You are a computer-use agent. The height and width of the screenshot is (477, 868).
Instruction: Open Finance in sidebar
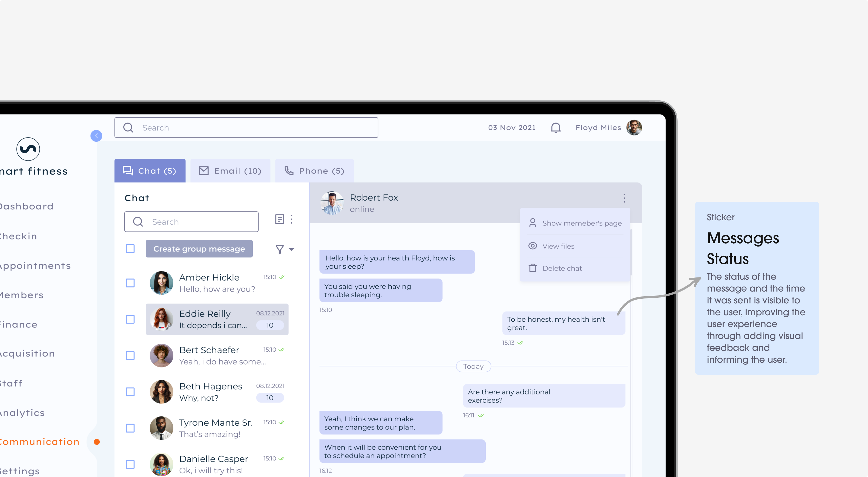19,324
